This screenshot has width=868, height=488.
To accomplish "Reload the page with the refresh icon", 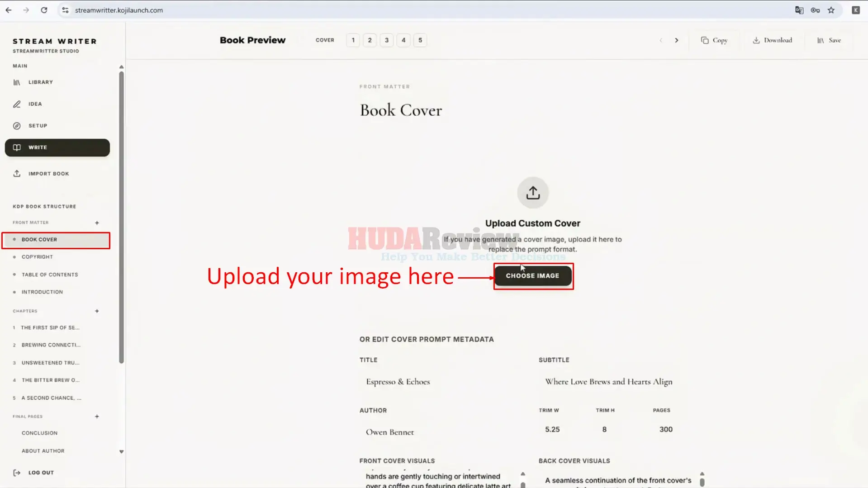I will (44, 10).
